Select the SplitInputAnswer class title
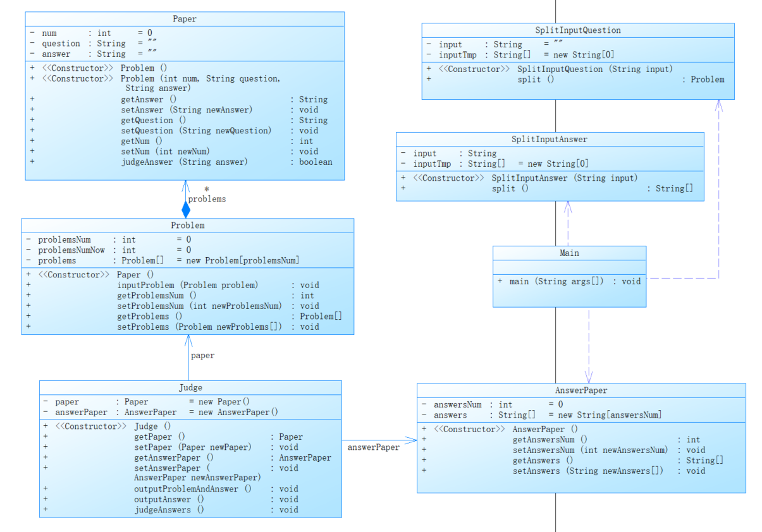The width and height of the screenshot is (762, 532). 550,139
